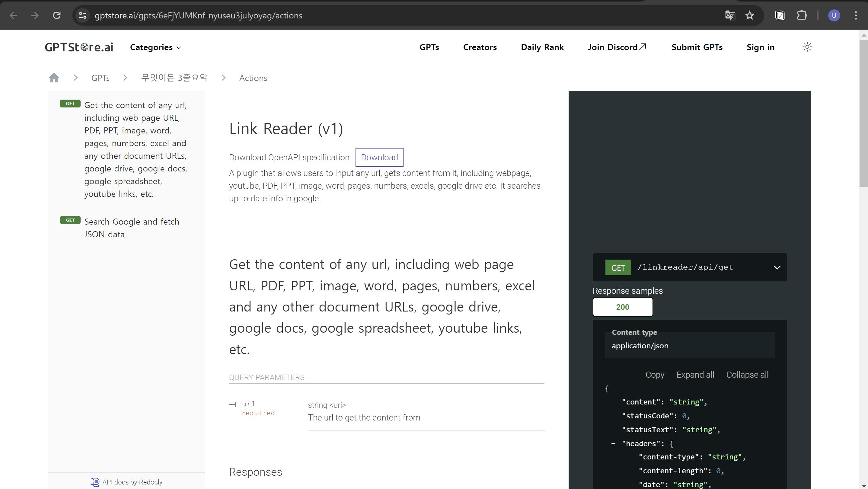Image resolution: width=868 pixels, height=489 pixels.
Task: Download the OpenAPI specification
Action: [x=379, y=157]
